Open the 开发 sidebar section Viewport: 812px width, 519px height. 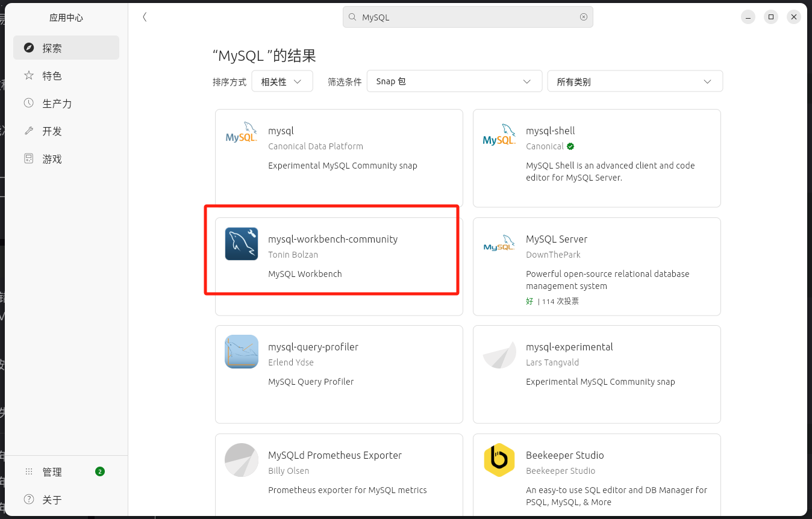click(66, 131)
